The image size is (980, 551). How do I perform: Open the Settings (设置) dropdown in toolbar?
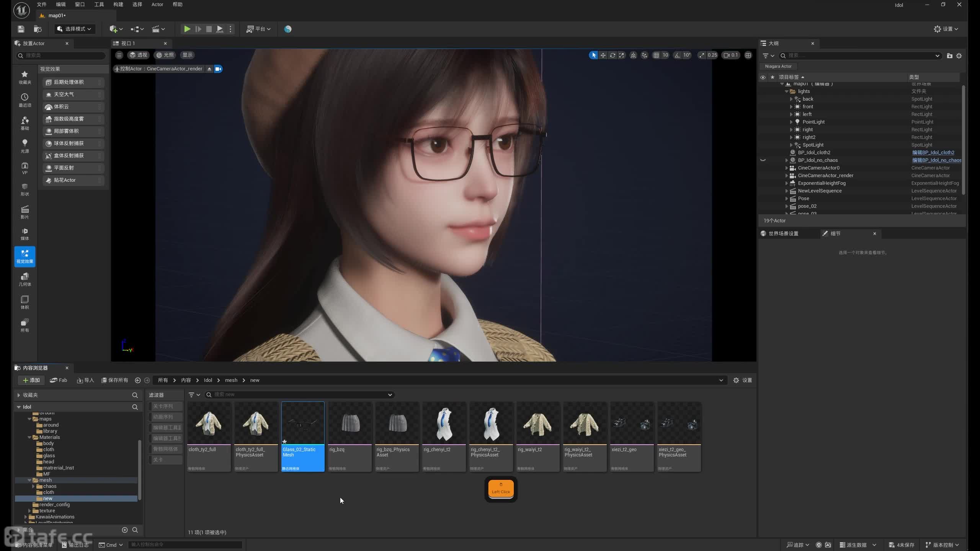coord(946,29)
